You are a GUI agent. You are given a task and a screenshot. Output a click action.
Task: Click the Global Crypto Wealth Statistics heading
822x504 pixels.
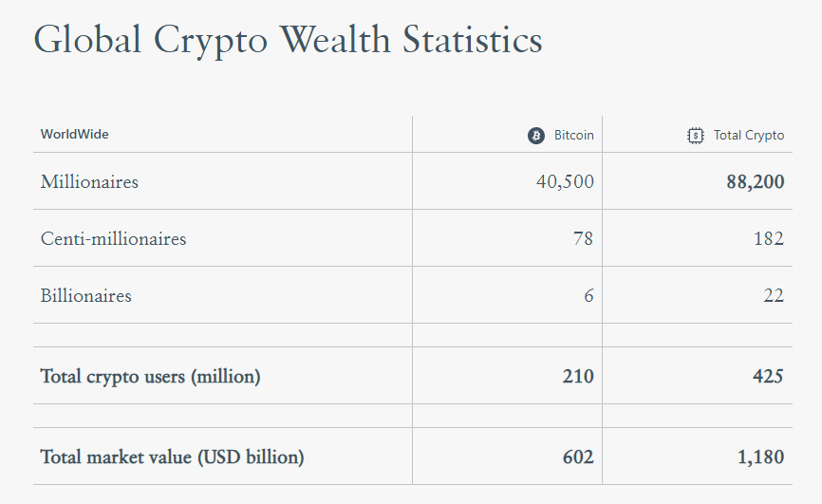click(x=288, y=41)
